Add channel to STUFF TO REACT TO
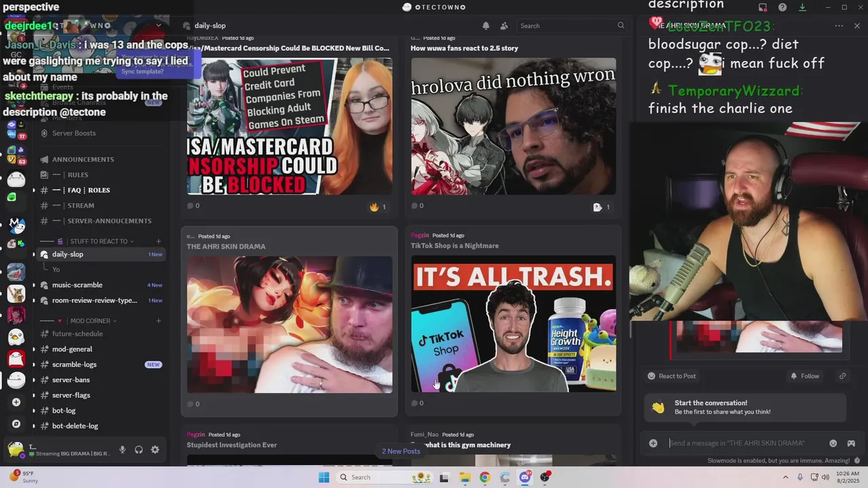Viewport: 868px width, 488px height. [159, 241]
